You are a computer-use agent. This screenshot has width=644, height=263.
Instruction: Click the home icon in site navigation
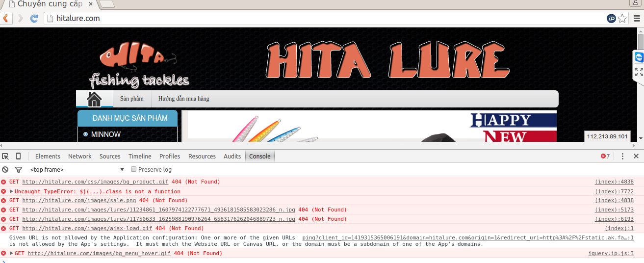[94, 99]
